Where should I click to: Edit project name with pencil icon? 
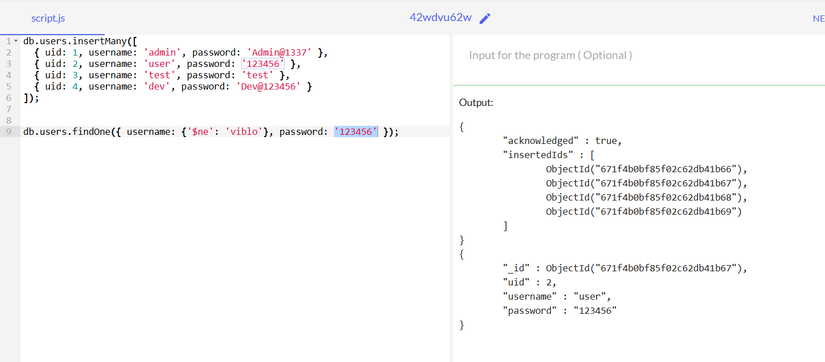coord(485,18)
